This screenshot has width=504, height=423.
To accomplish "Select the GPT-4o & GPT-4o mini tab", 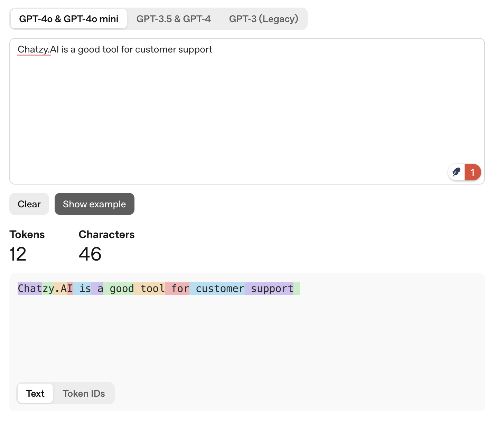I will (x=68, y=19).
